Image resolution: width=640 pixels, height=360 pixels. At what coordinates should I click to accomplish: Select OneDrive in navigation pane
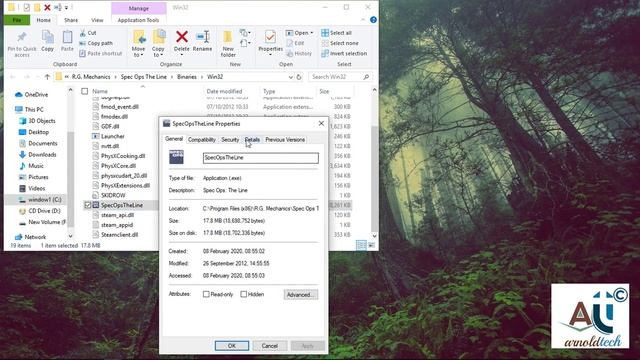32,95
